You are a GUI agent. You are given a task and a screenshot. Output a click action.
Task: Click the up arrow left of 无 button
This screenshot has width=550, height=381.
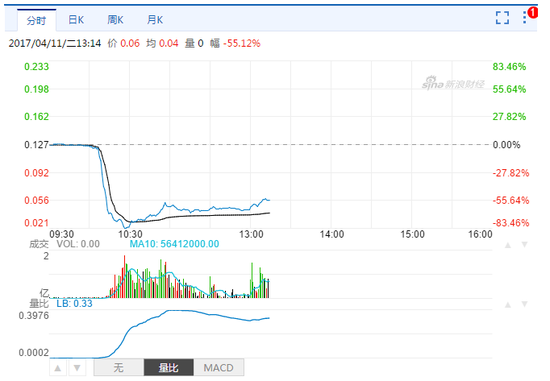58,368
